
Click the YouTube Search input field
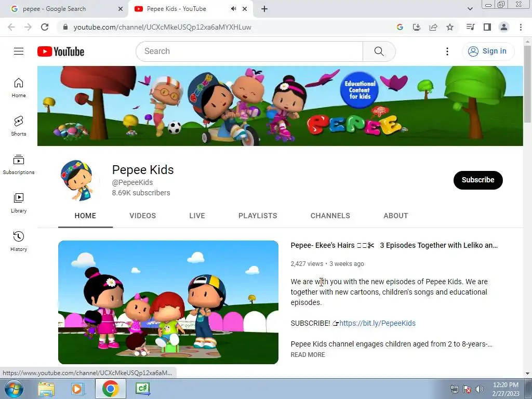pyautogui.click(x=249, y=51)
